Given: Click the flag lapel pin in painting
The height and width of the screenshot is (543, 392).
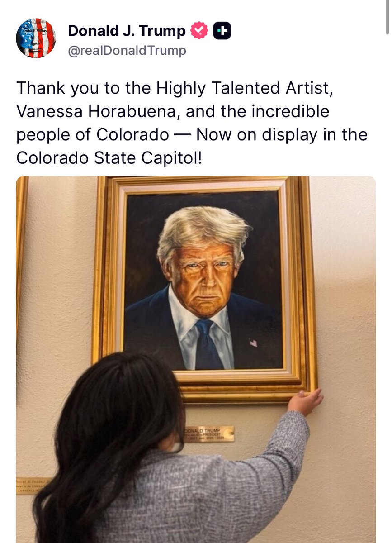Looking at the screenshot, I should point(253,343).
